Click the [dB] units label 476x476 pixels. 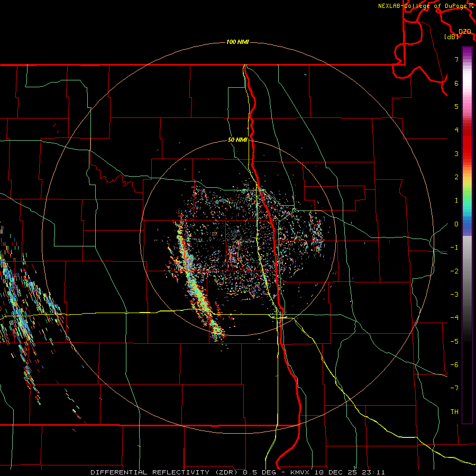[452, 36]
